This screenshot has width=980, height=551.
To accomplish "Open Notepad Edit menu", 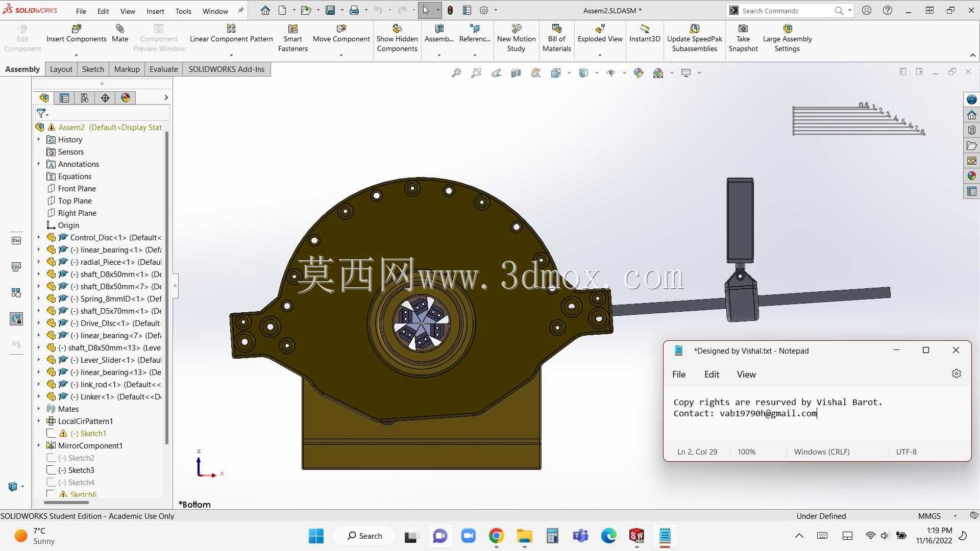I will 712,374.
